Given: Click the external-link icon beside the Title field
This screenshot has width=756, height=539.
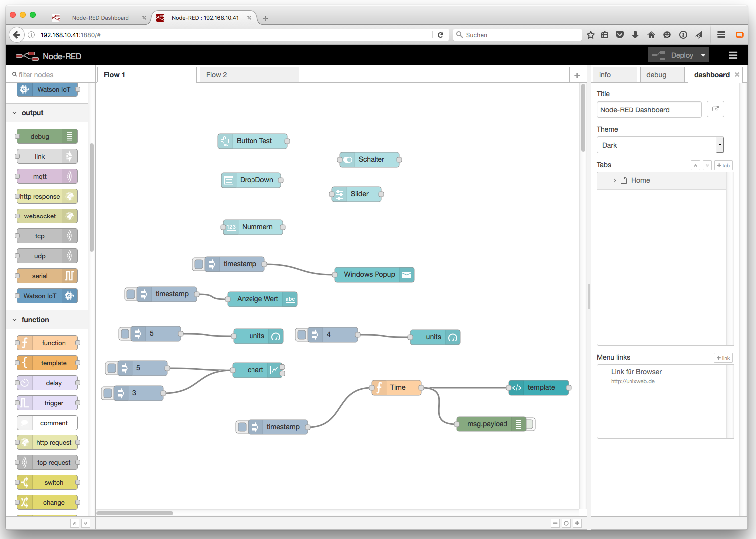Looking at the screenshot, I should [x=715, y=109].
